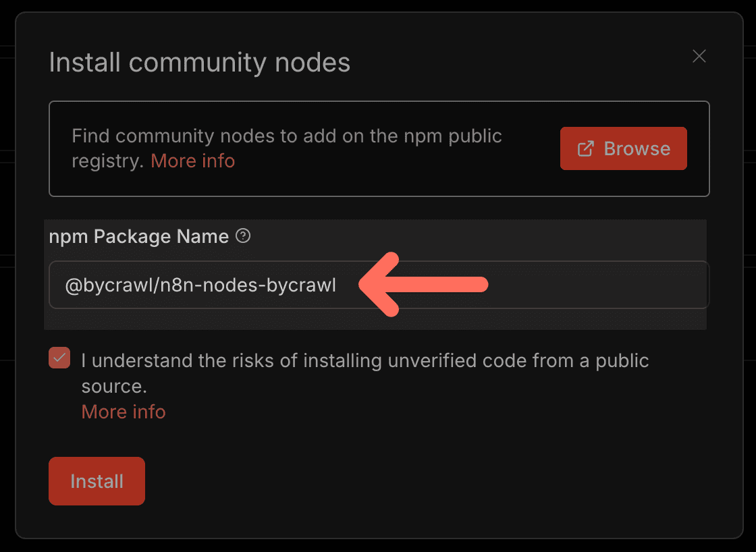Uncheck the unverified code risks checkbox

[59, 358]
